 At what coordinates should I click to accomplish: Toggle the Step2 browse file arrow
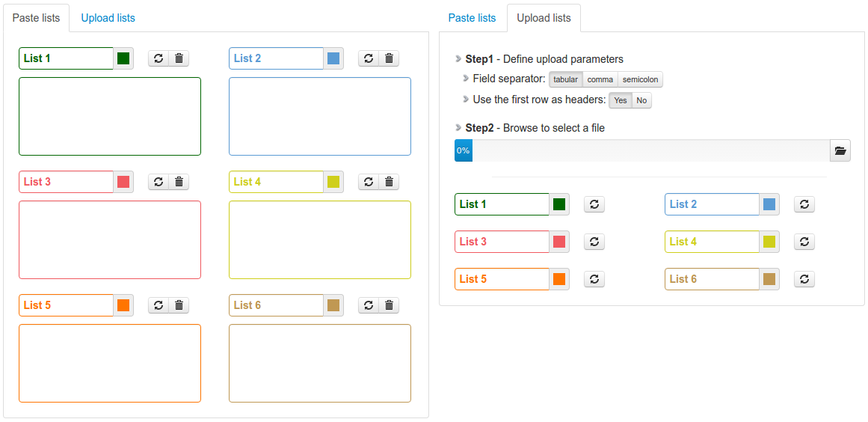point(458,128)
